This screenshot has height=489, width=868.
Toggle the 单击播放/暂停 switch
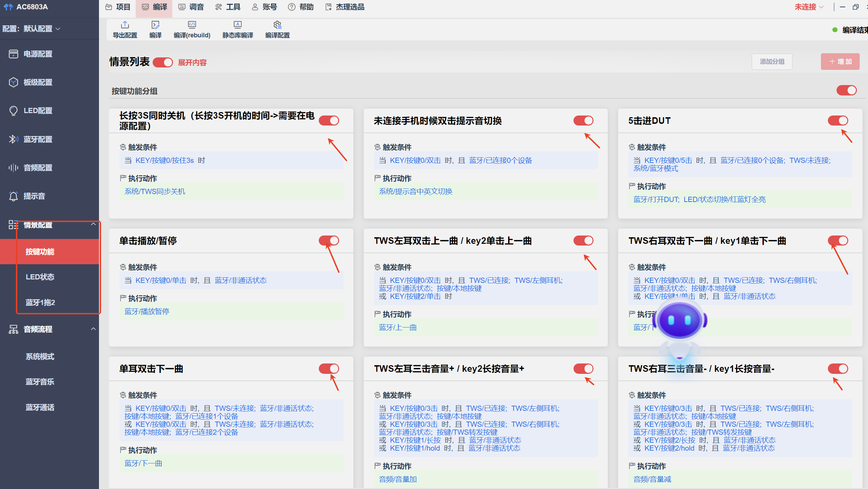329,241
